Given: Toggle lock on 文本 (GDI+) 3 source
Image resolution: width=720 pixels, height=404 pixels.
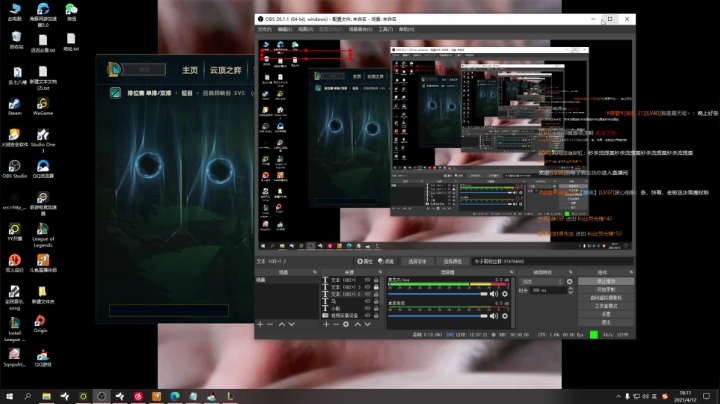Looking at the screenshot, I should click(x=376, y=287).
